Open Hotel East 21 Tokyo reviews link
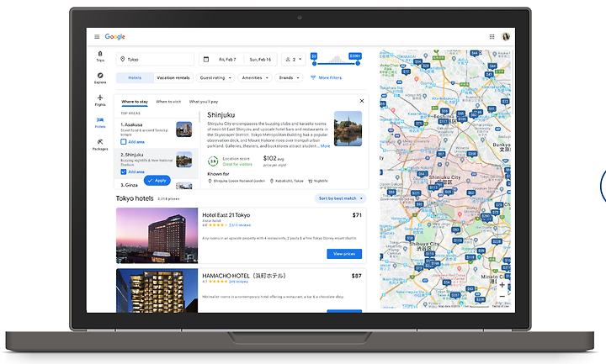Screen dimensions: 606x364 pos(240,225)
